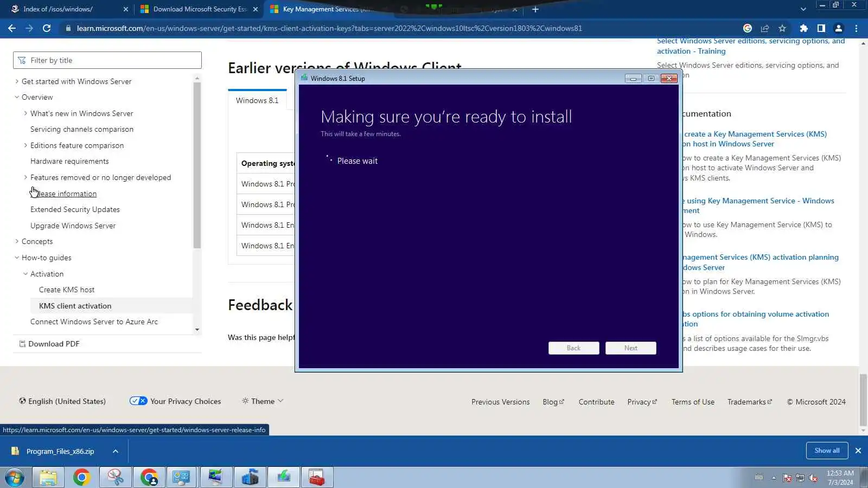Open the Theme dropdown in the footer
Viewport: 868px width, 488px height.
click(x=263, y=401)
